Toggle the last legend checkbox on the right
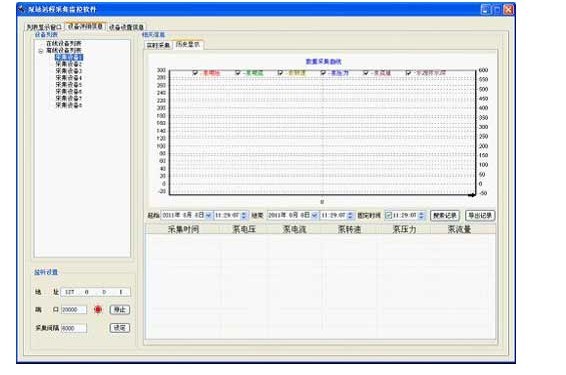Image resolution: width=566 pixels, height=375 pixels. (408, 73)
